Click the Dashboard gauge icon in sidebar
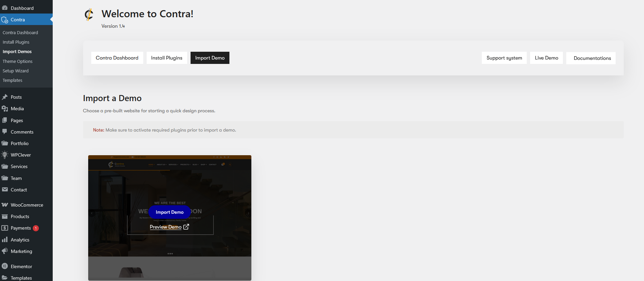 pos(5,8)
